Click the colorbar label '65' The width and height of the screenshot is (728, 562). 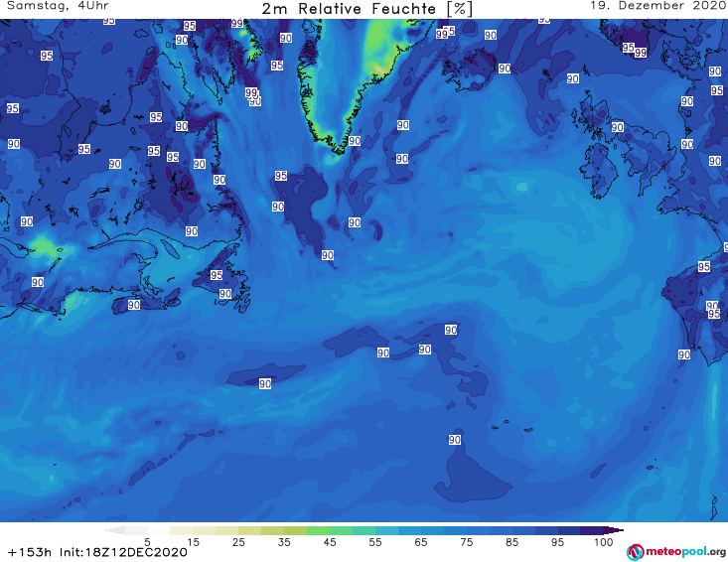421,542
